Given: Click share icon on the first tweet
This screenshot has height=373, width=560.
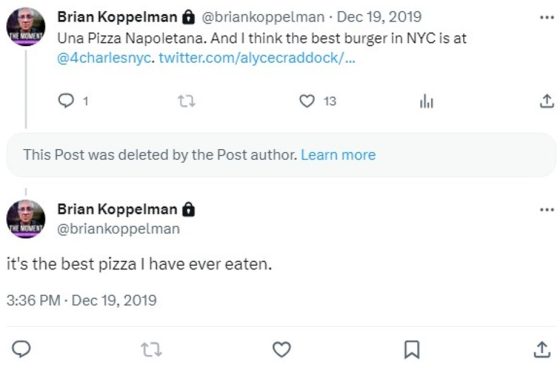Looking at the screenshot, I should [546, 101].
